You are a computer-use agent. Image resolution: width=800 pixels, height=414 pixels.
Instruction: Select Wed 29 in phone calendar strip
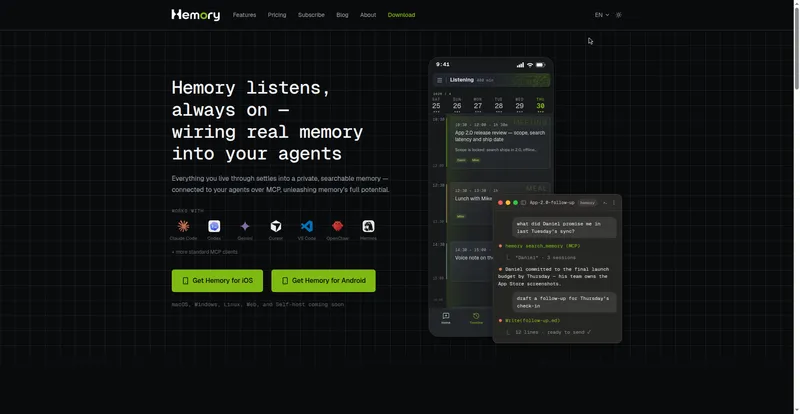point(519,105)
